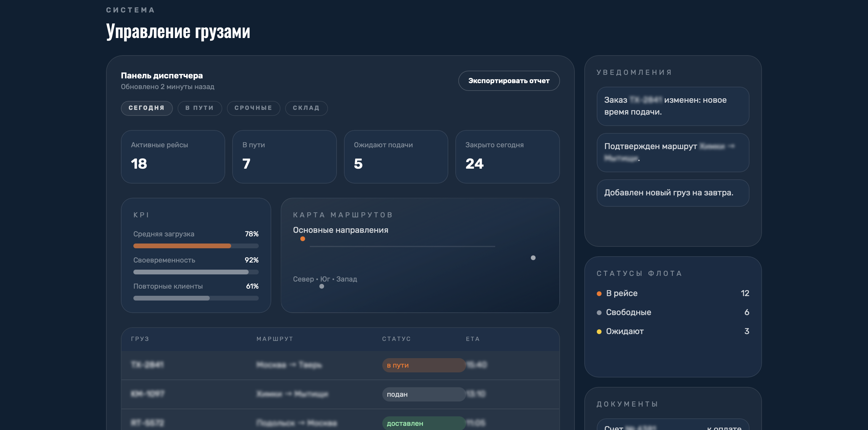Viewport: 868px width, 430px height.
Task: Switch to the 'СЕГОДНЯ' tab
Action: tap(146, 108)
